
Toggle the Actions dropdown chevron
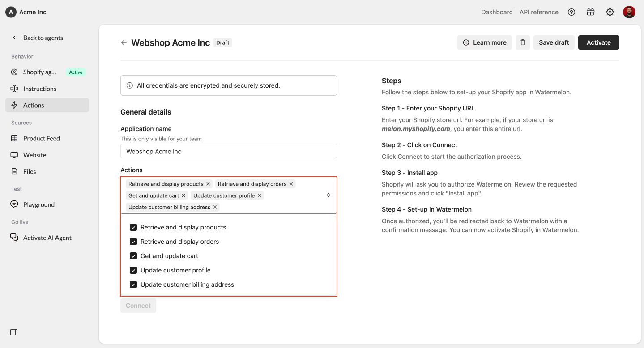(x=328, y=195)
